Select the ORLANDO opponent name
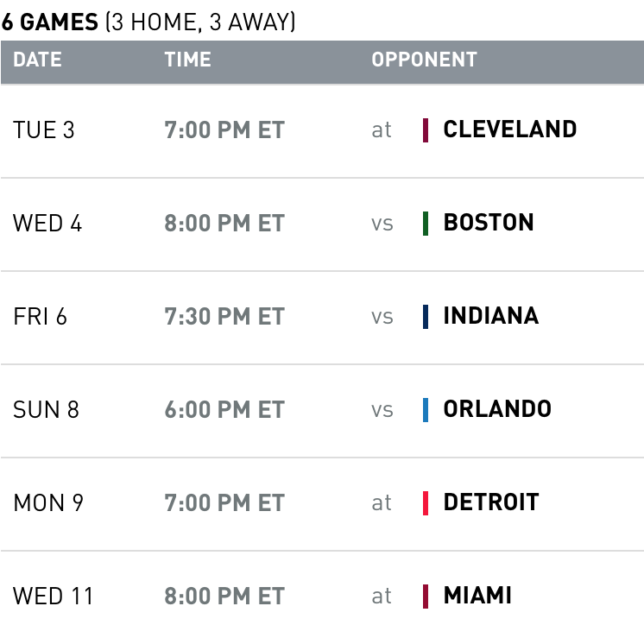The image size is (644, 644). click(497, 409)
